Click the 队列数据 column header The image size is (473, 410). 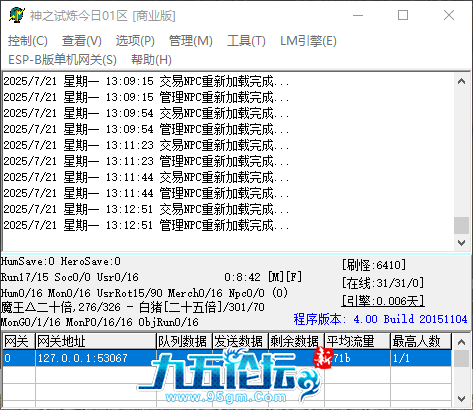184,341
